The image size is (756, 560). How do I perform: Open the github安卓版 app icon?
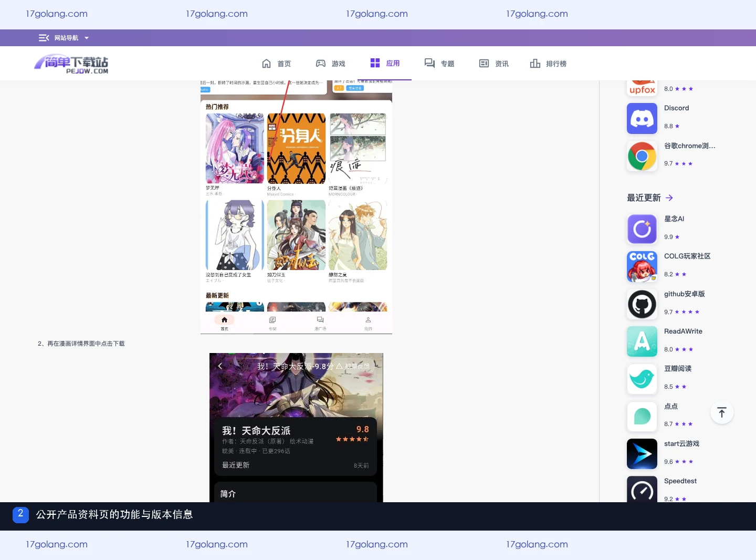(642, 304)
